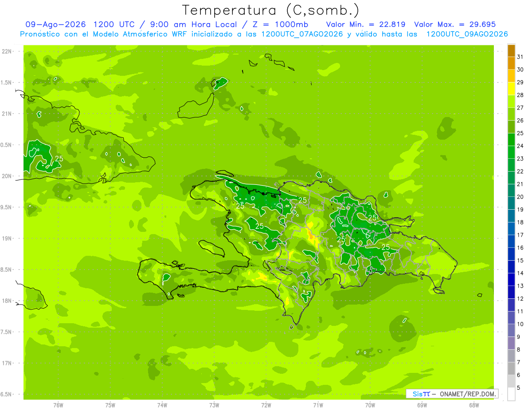Click the "19N" latitude label

coord(7,239)
